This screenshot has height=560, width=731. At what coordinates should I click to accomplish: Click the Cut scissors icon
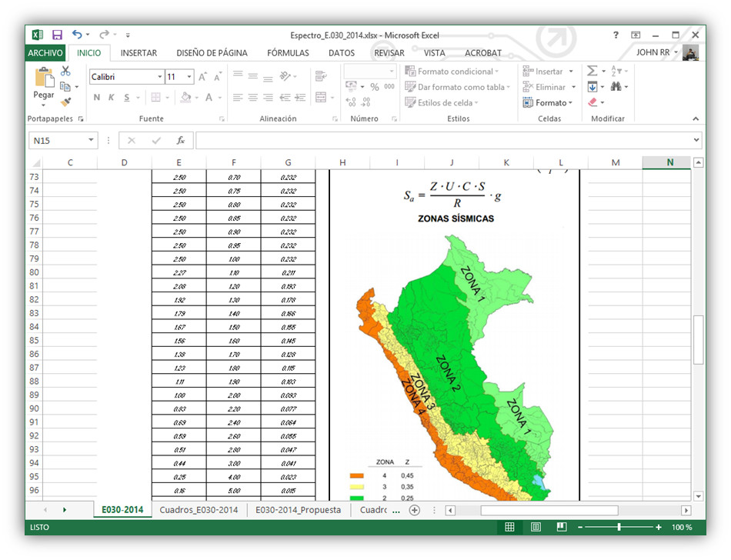tap(65, 71)
